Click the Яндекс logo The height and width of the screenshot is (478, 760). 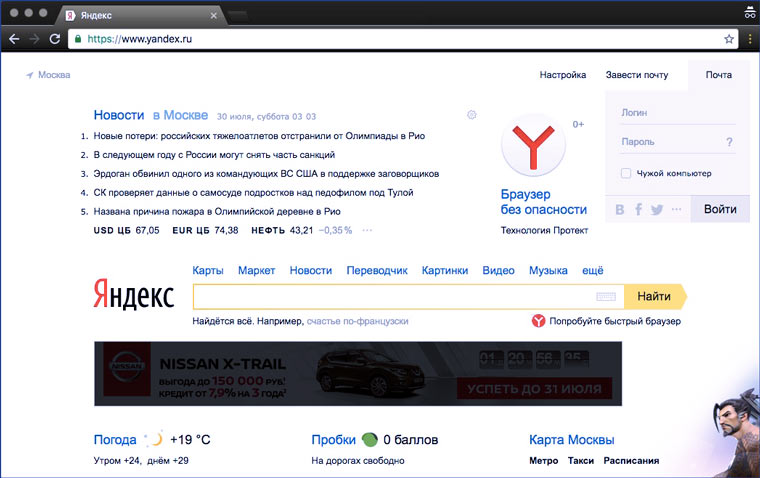pos(134,294)
